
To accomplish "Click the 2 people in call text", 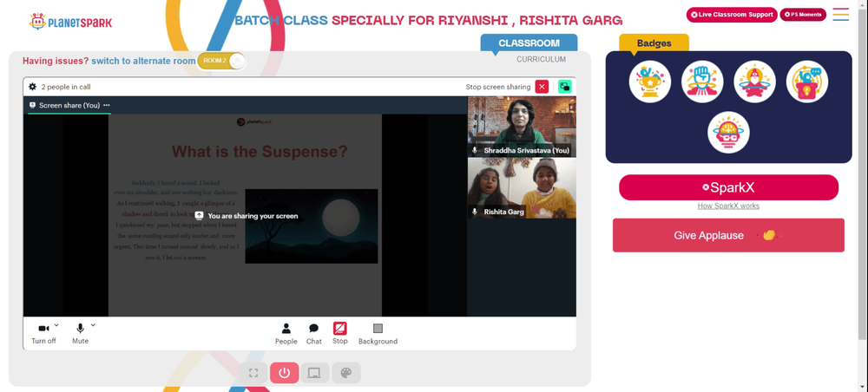I will [66, 87].
